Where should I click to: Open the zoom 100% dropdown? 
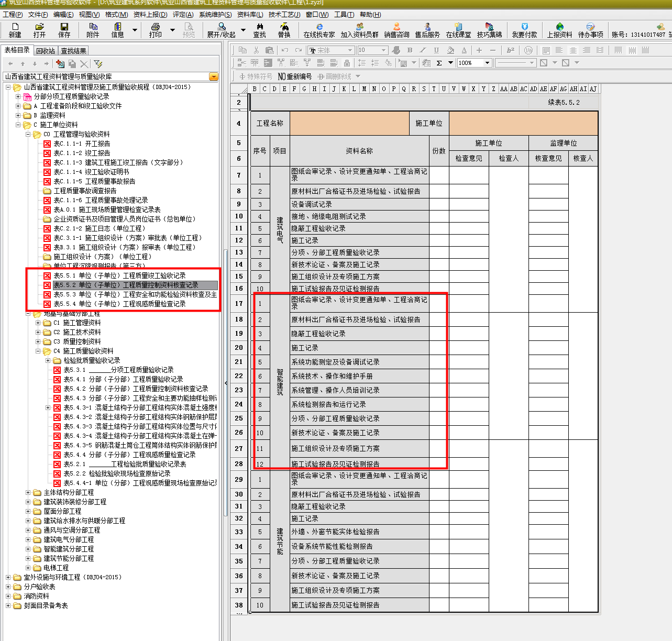pyautogui.click(x=487, y=63)
